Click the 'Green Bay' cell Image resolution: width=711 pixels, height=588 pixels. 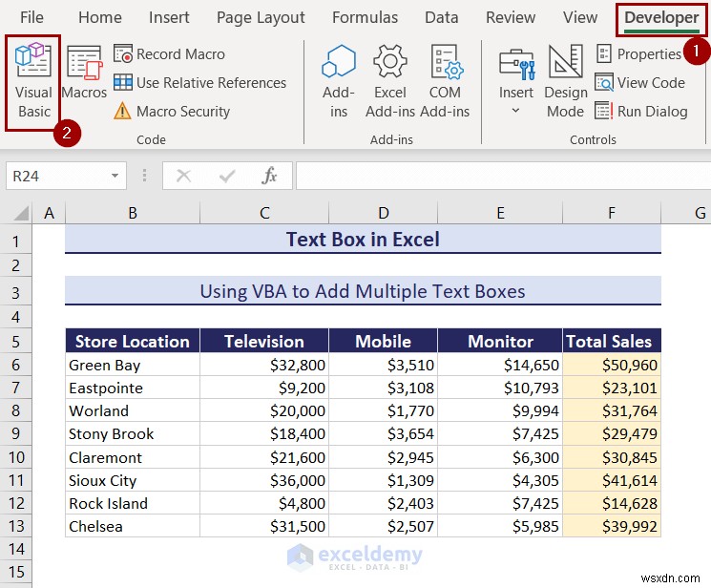(133, 365)
